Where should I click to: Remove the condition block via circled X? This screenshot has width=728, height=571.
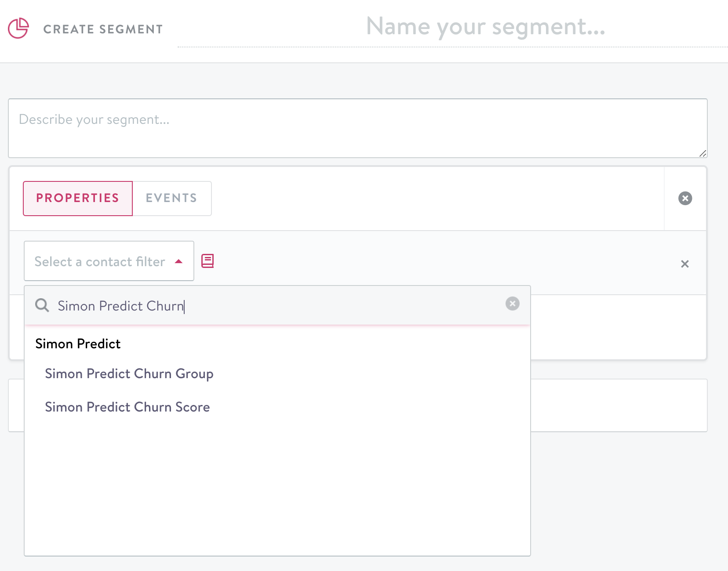[685, 198]
